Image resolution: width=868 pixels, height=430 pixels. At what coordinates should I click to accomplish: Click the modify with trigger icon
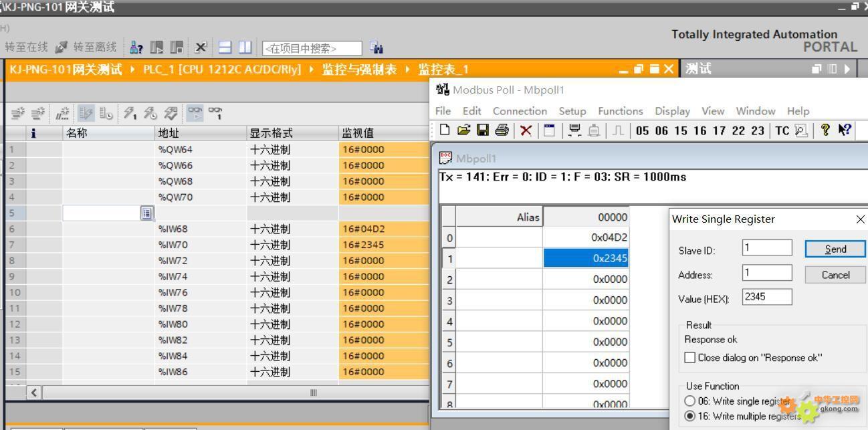[150, 113]
